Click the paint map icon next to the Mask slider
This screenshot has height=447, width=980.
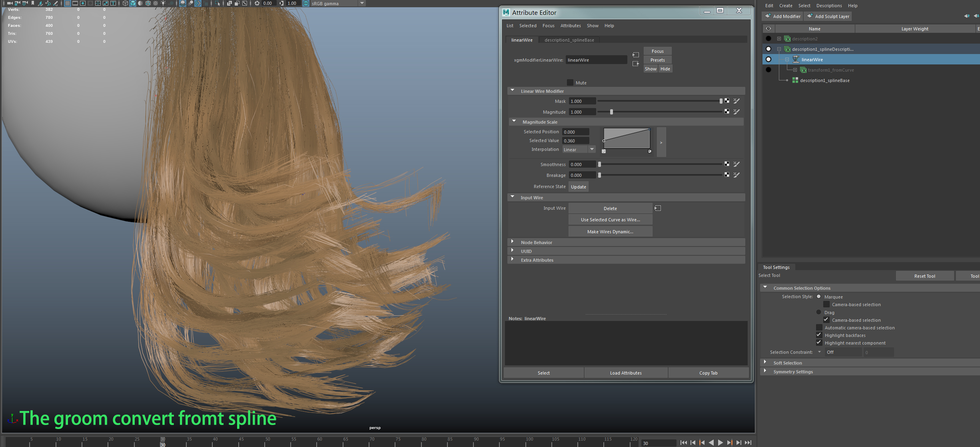click(x=736, y=101)
